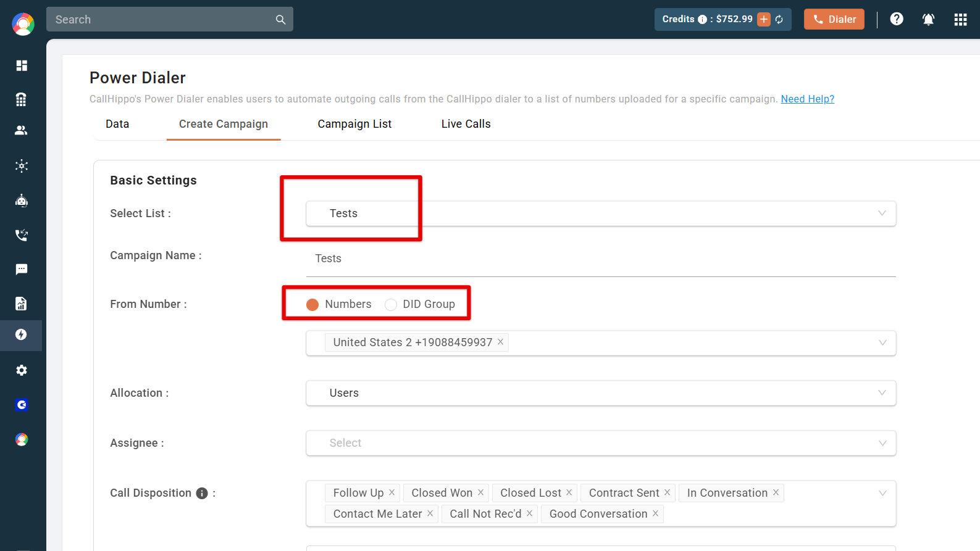Switch to the Campaign List tab
Image resolution: width=980 pixels, height=551 pixels.
coord(354,124)
